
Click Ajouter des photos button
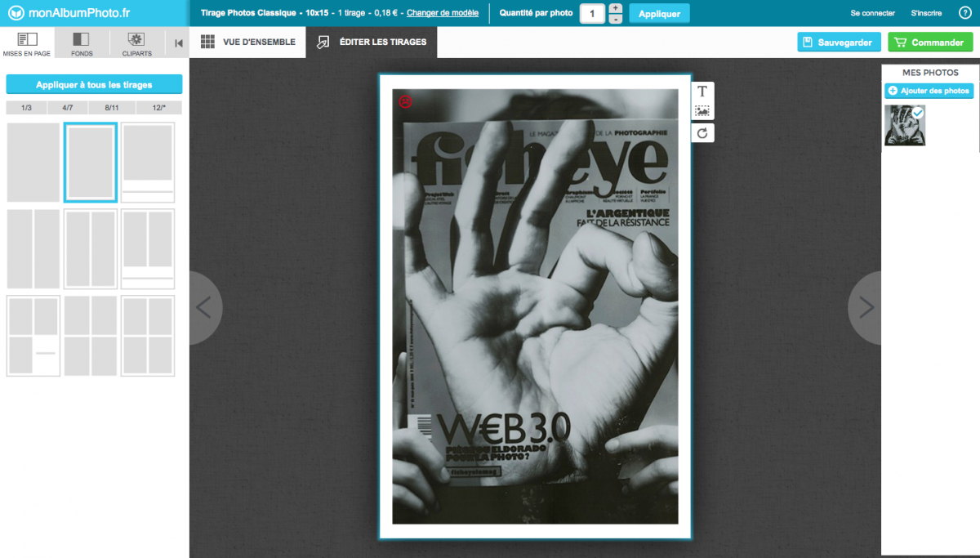[x=929, y=91]
